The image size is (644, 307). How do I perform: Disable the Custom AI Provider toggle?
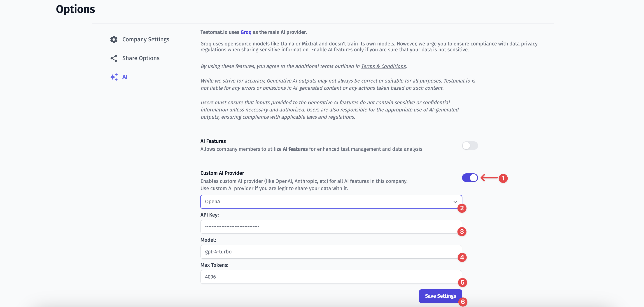coord(470,178)
